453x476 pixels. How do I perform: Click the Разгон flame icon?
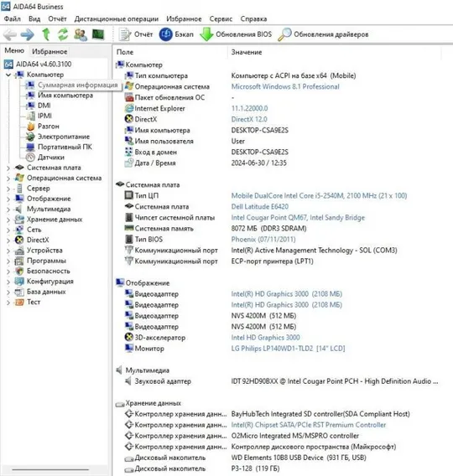[x=30, y=127]
